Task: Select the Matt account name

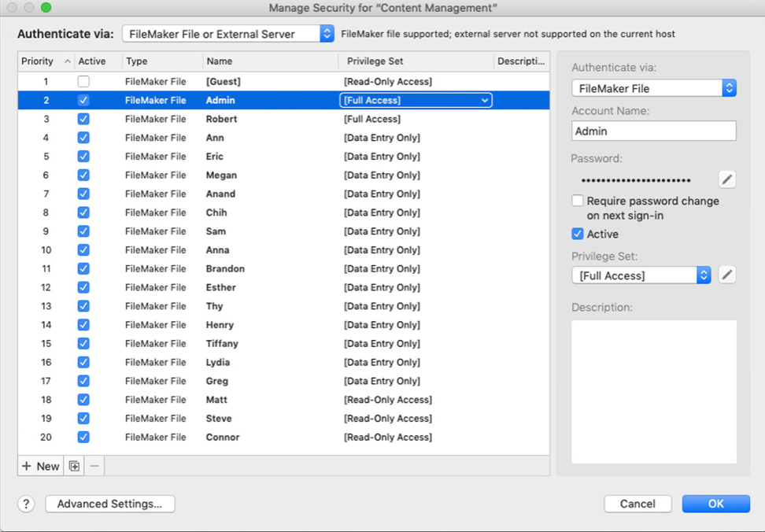Action: click(x=216, y=400)
